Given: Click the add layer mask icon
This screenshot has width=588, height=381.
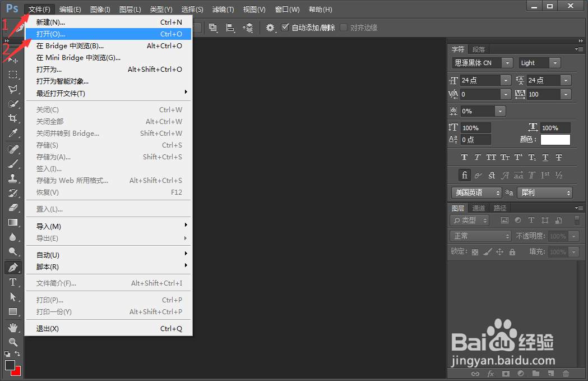Looking at the screenshot, I should [506, 374].
